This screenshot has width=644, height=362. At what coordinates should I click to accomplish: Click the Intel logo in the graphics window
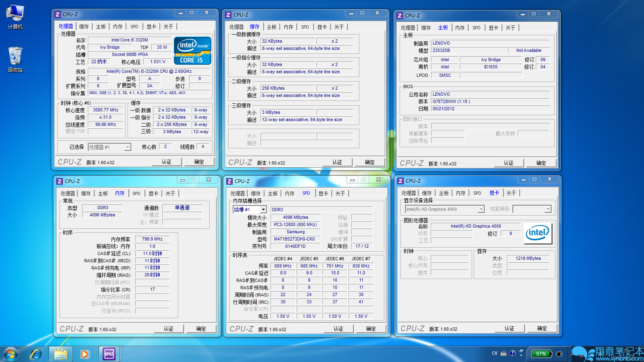(537, 233)
